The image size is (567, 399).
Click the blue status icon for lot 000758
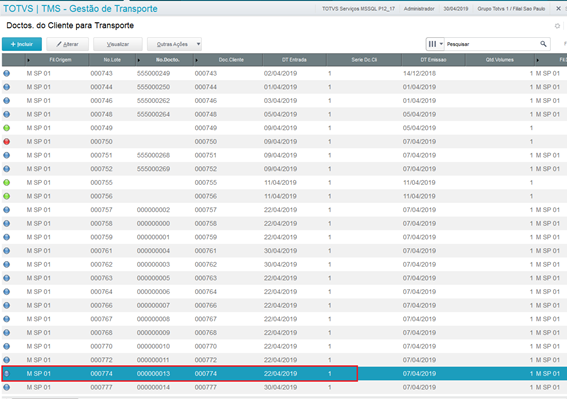(x=7, y=224)
